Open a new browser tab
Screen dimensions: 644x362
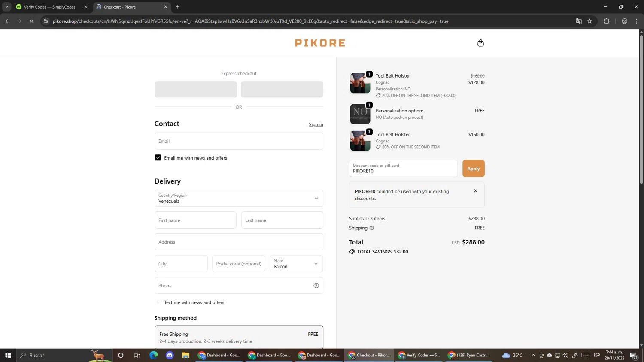(178, 7)
